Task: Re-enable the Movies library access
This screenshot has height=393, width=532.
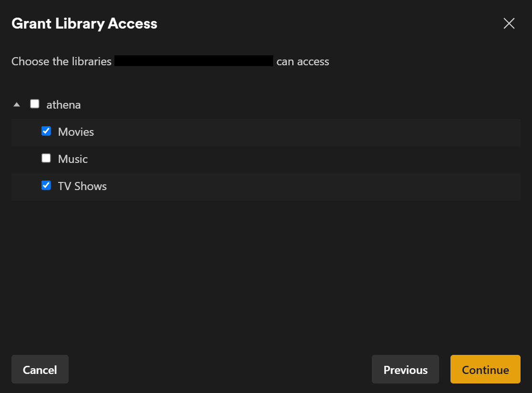Action: point(46,131)
